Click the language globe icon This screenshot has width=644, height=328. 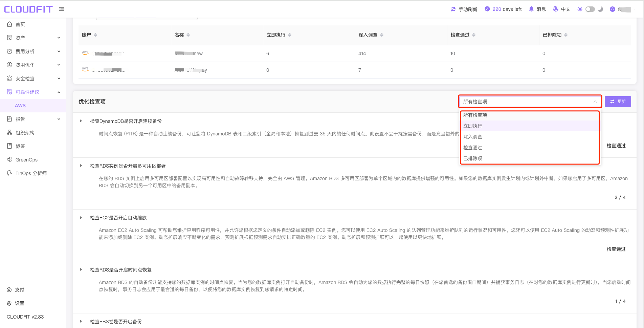[556, 9]
